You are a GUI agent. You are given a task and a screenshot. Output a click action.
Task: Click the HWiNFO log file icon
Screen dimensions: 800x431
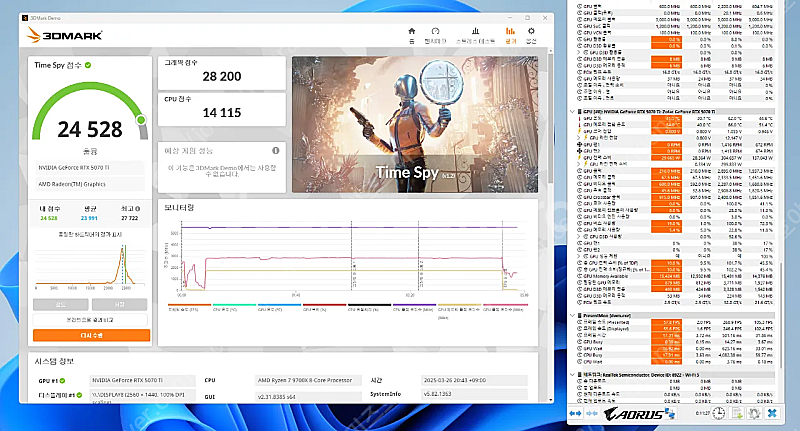coord(738,413)
